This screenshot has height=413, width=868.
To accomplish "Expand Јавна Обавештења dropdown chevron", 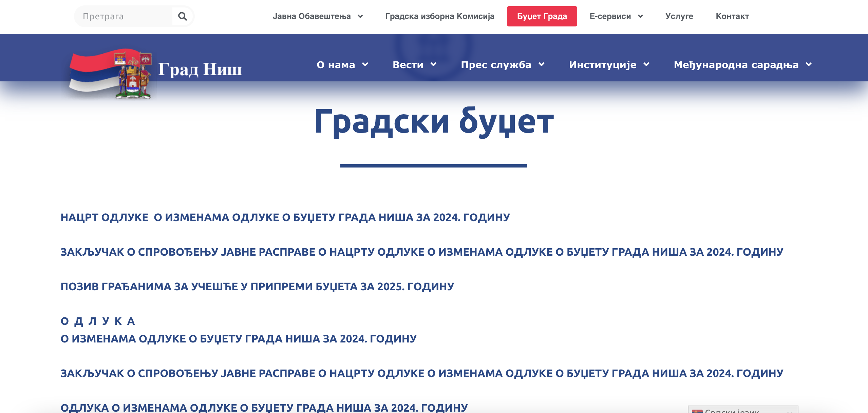I will (x=360, y=16).
